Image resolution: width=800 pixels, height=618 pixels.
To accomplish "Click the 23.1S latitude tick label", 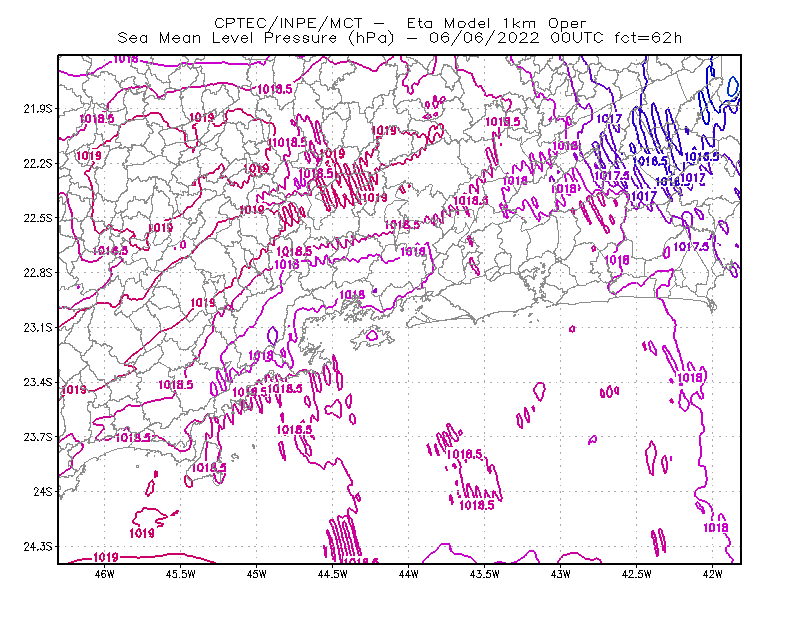I will [x=38, y=327].
